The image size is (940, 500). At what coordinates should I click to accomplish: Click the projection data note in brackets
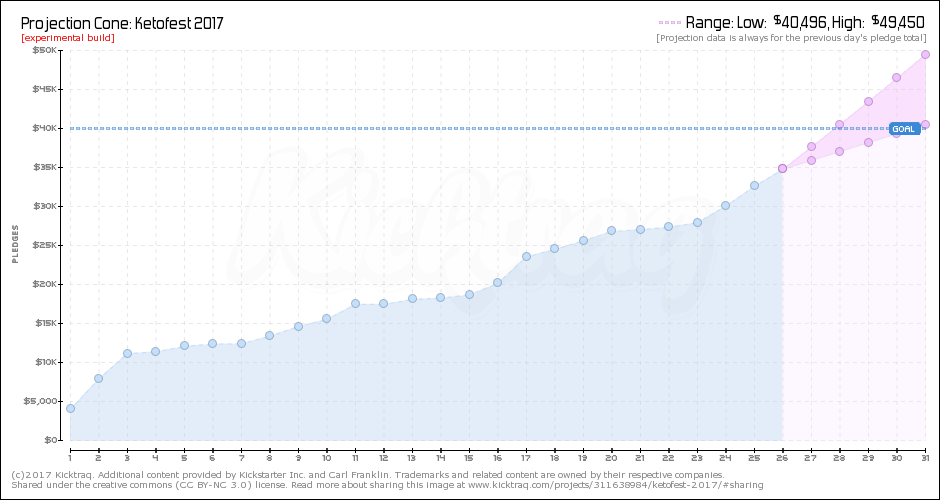(x=791, y=38)
